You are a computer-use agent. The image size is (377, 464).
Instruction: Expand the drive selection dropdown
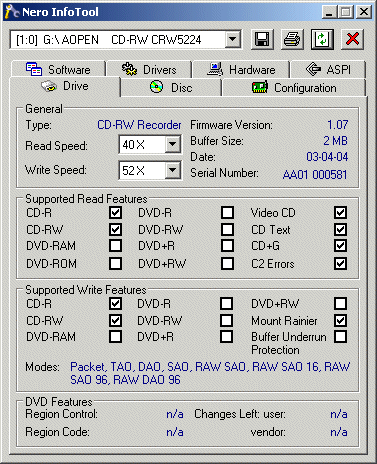pos(233,40)
